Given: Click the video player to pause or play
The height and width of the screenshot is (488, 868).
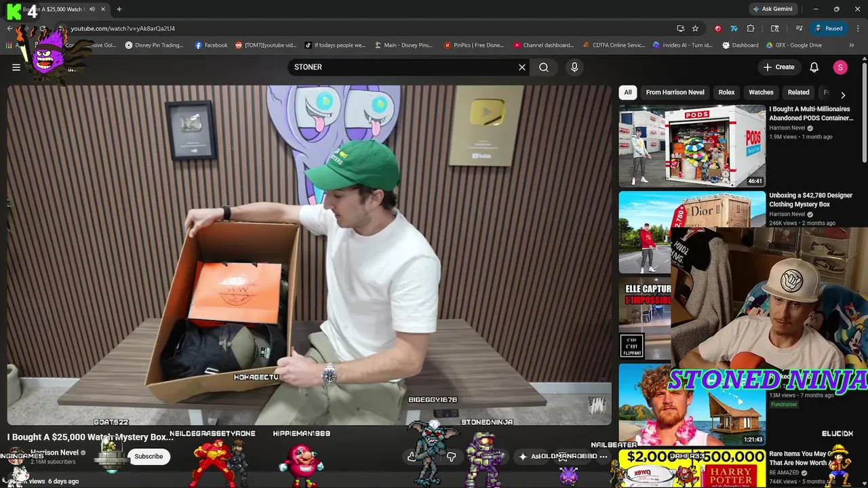Looking at the screenshot, I should (309, 255).
